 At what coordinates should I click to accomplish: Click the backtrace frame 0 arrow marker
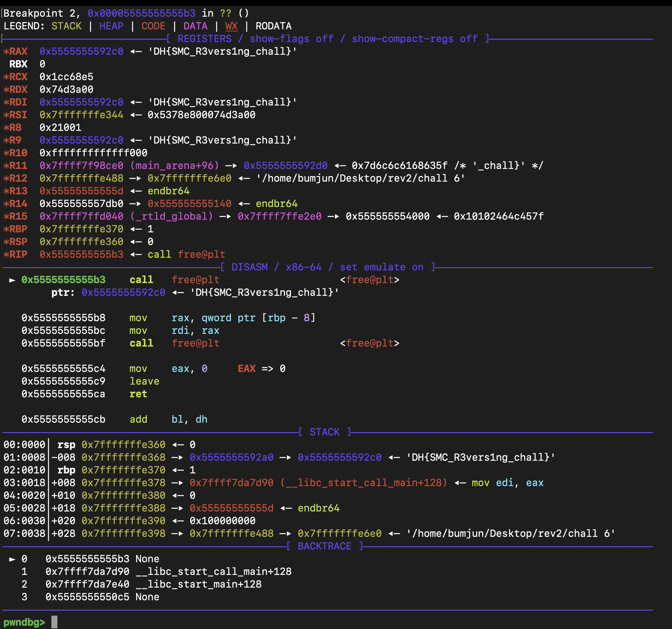click(12, 559)
